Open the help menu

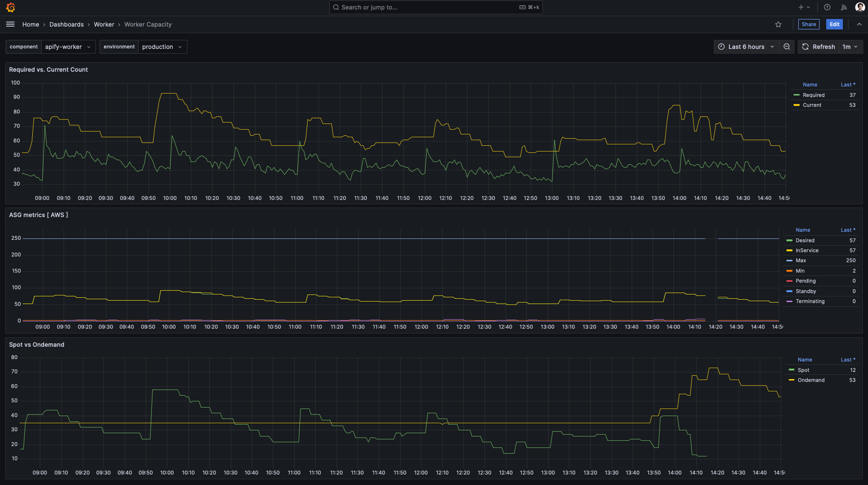tap(827, 7)
